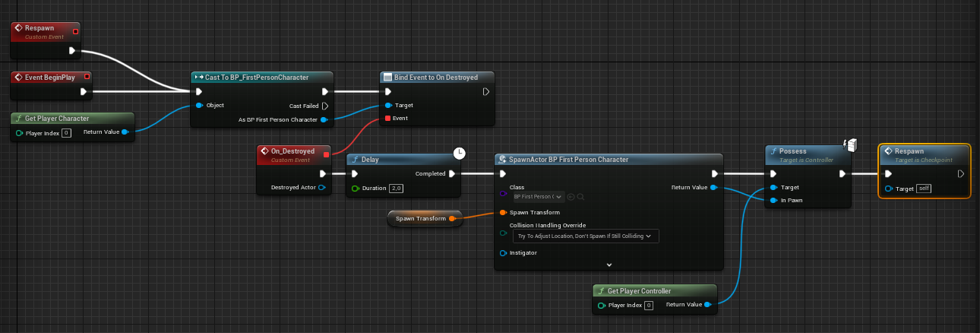Click Bind Event exec output pin
Image resolution: width=980 pixels, height=333 pixels.
click(486, 92)
